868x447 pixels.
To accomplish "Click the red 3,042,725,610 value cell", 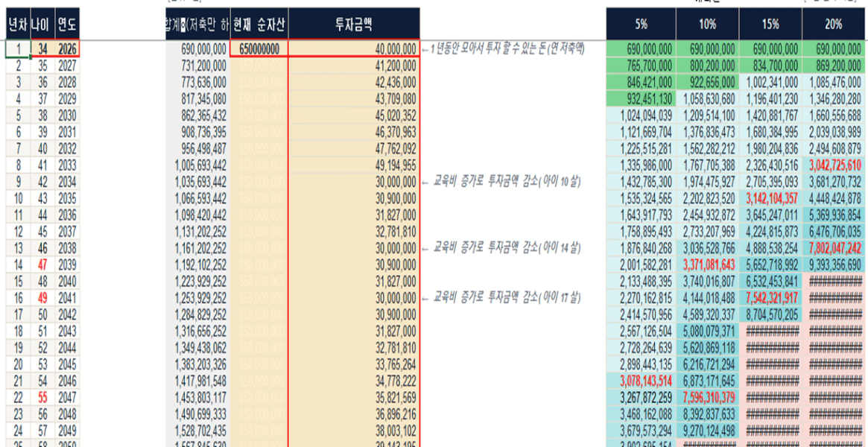I will point(834,165).
